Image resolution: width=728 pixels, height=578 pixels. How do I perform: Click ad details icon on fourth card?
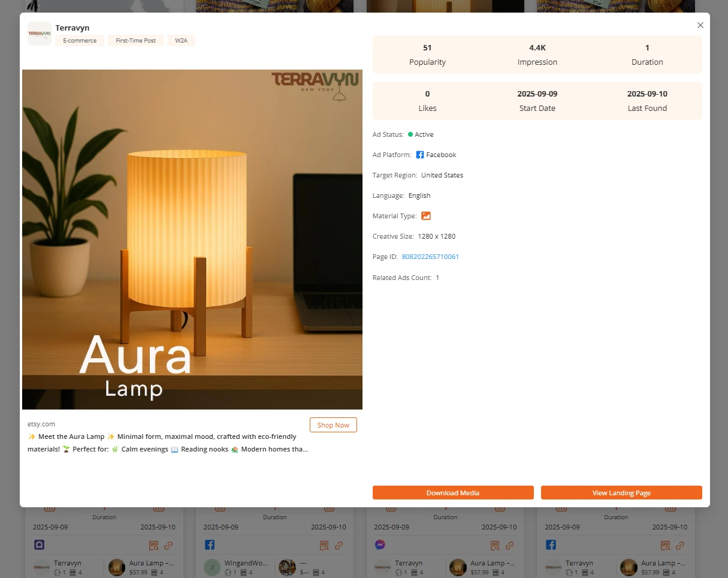point(665,546)
